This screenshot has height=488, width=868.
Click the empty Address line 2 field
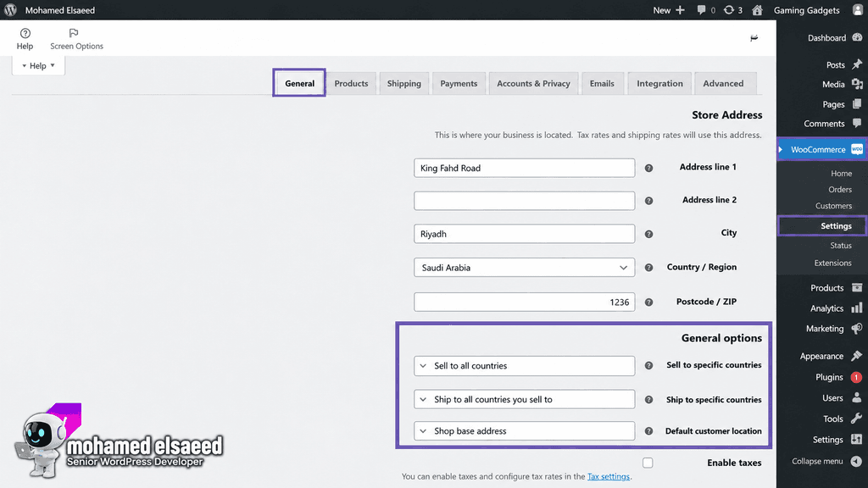click(524, 201)
